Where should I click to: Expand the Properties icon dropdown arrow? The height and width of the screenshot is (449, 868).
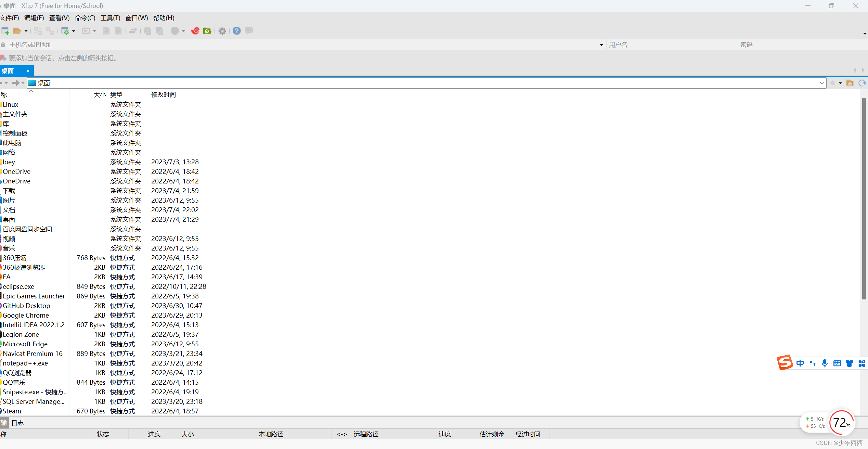(74, 31)
